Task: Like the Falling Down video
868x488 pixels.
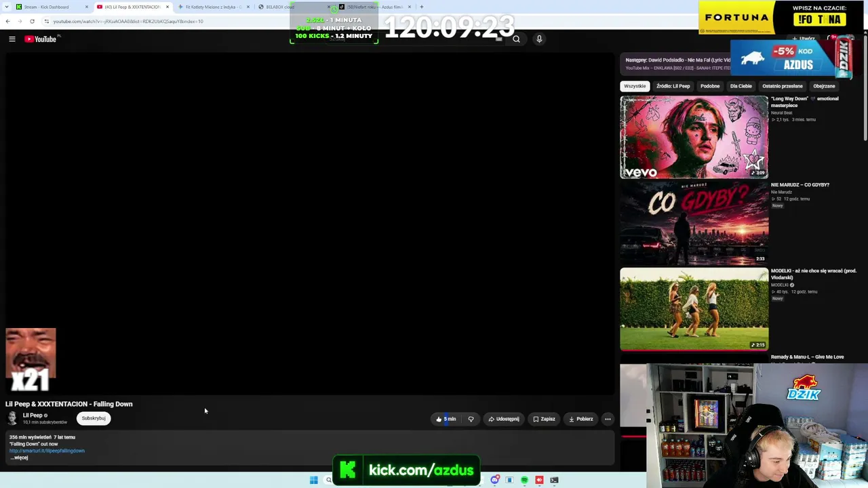Action: coord(446,419)
